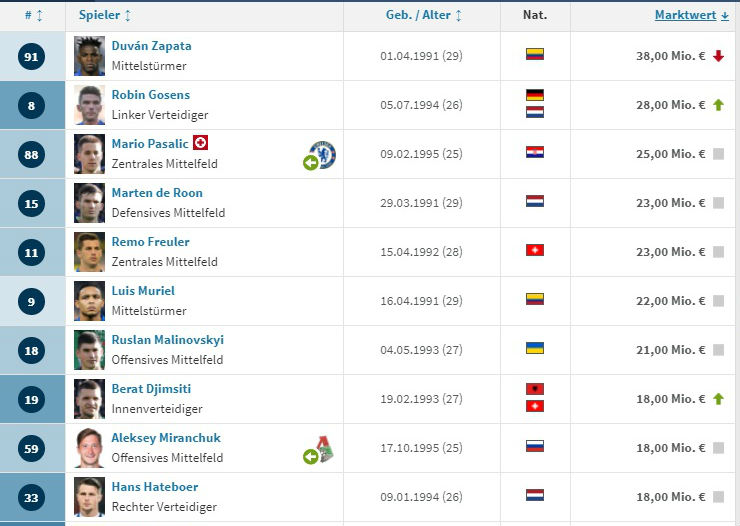This screenshot has height=526, width=740.
Task: Click Hans Hateboer's 18,00 Mio. € market value
Action: click(671, 497)
